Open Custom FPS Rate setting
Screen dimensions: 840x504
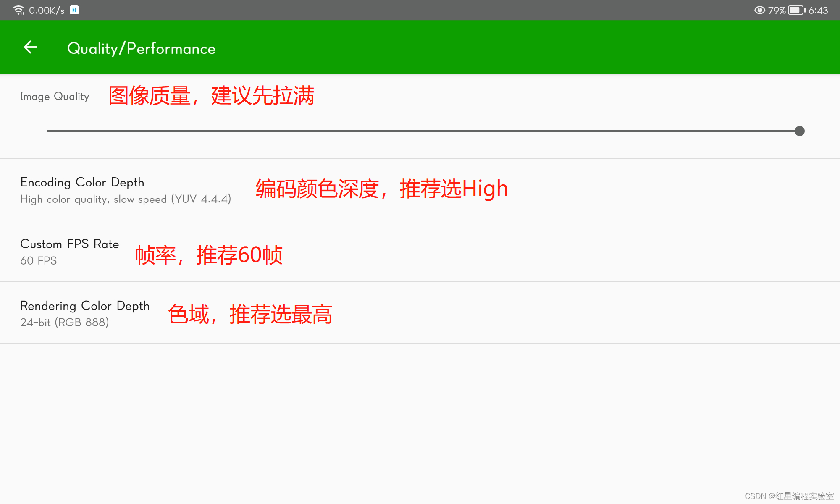70,244
